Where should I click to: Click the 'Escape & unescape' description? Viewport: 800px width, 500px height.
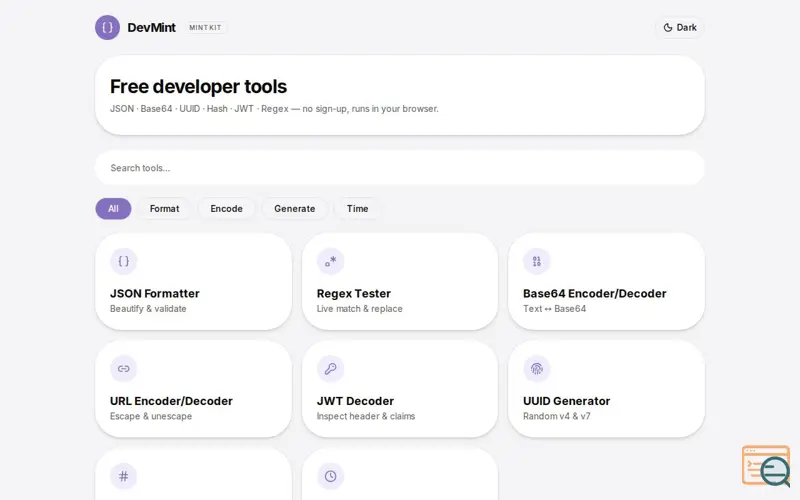click(x=151, y=416)
